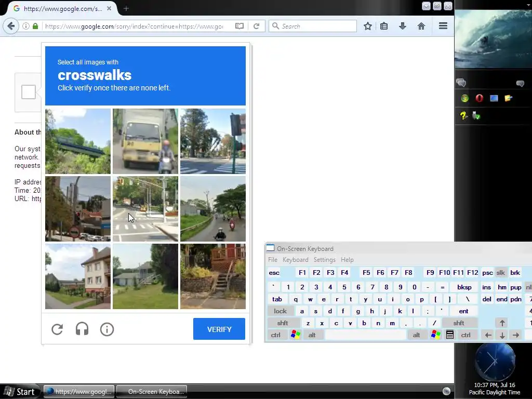Toggle the lock key on On-Screen Keyboard

click(x=280, y=311)
